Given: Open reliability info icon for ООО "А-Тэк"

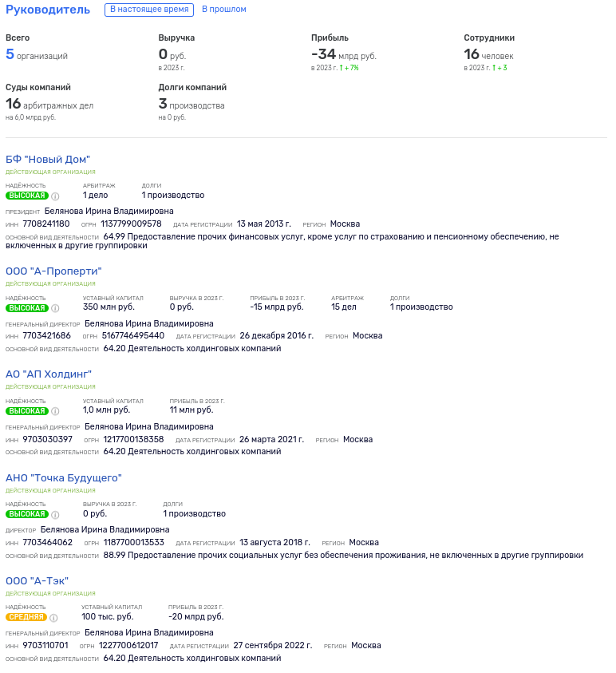Looking at the screenshot, I should coord(53,618).
